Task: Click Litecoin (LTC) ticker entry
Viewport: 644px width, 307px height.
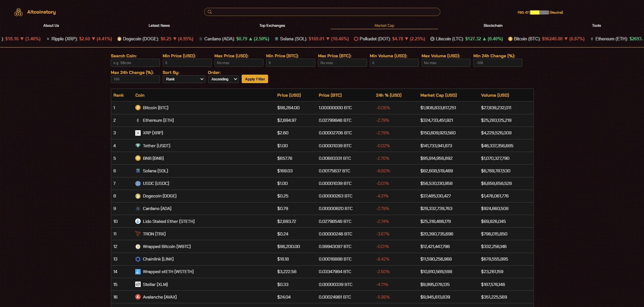Action: [466, 39]
